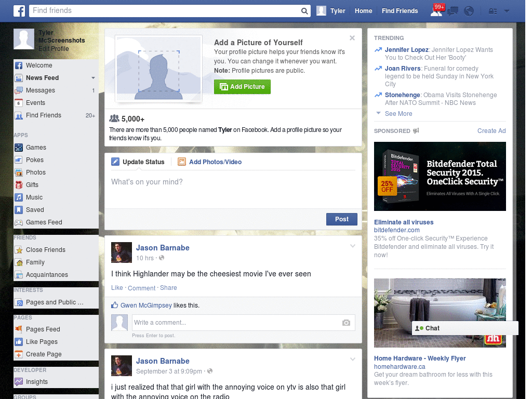This screenshot has width=532, height=399.
Task: Expand the News Feed sort dropdown arrow
Action: [x=93, y=78]
